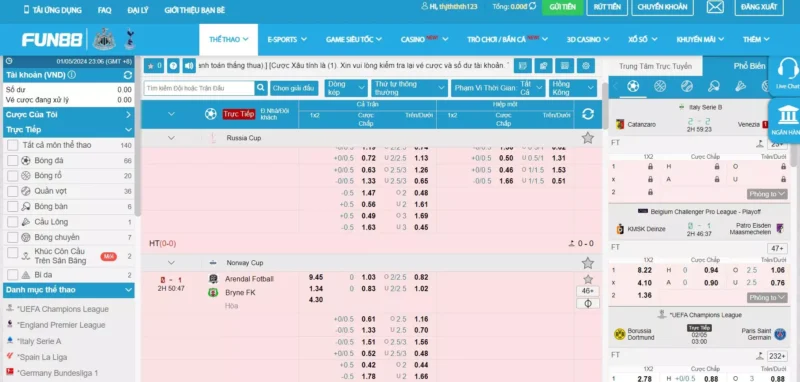This screenshot has width=800, height=382.
Task: Open the Xổ Số menu
Action: [642, 39]
